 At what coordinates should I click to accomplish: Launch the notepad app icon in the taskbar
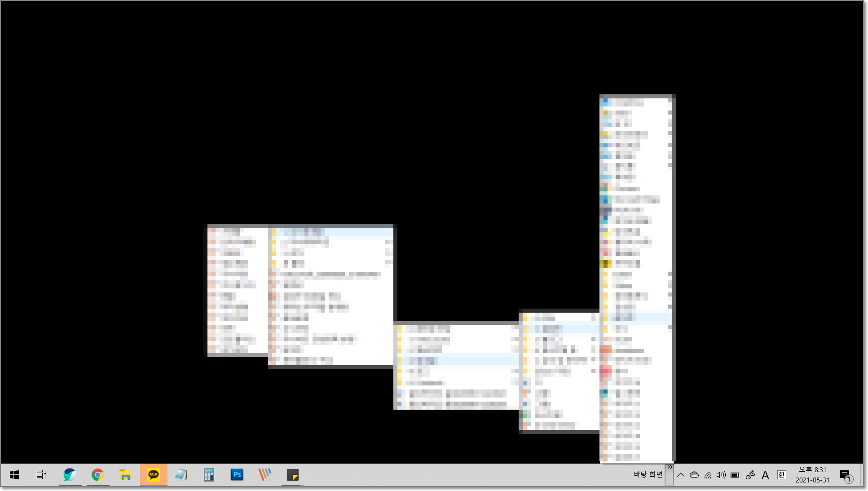coord(181,475)
